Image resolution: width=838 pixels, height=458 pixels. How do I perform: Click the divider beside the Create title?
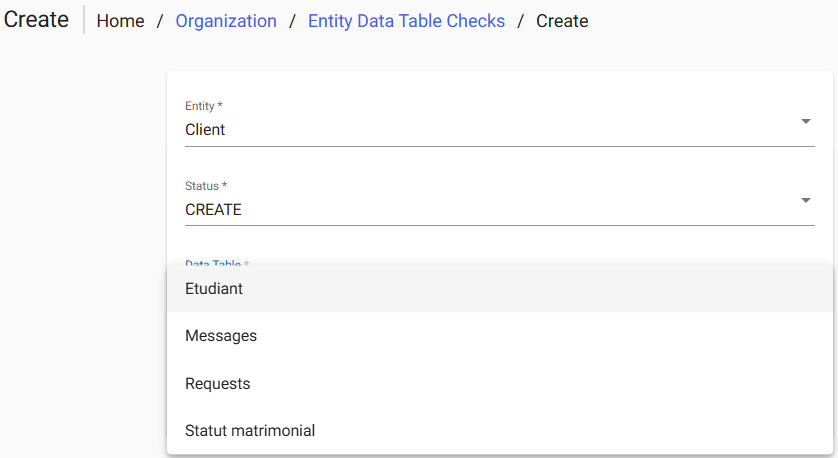[x=84, y=20]
